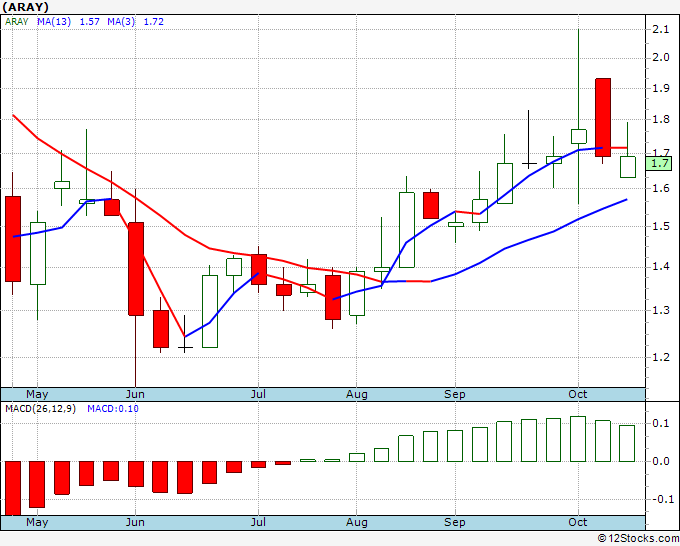Click the Sep label on the price chart axis

tap(455, 395)
